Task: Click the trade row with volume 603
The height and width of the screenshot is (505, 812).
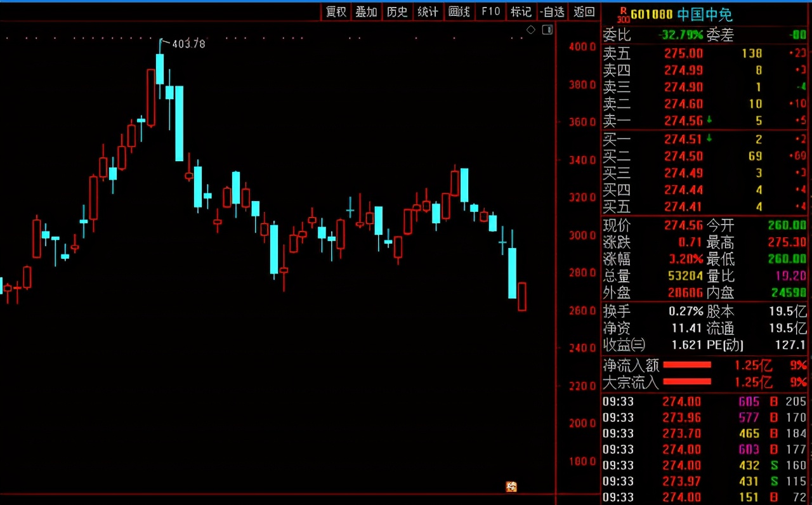Action: pyautogui.click(x=704, y=449)
